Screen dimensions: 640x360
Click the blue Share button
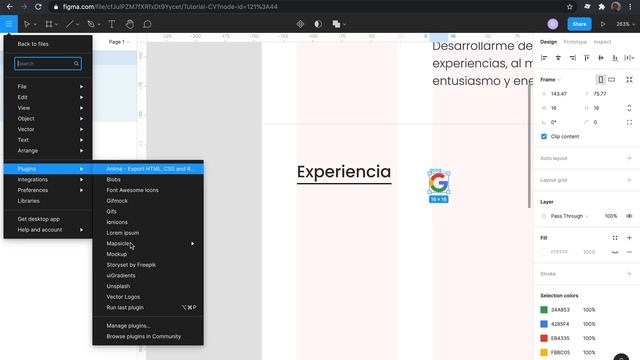pyautogui.click(x=579, y=24)
